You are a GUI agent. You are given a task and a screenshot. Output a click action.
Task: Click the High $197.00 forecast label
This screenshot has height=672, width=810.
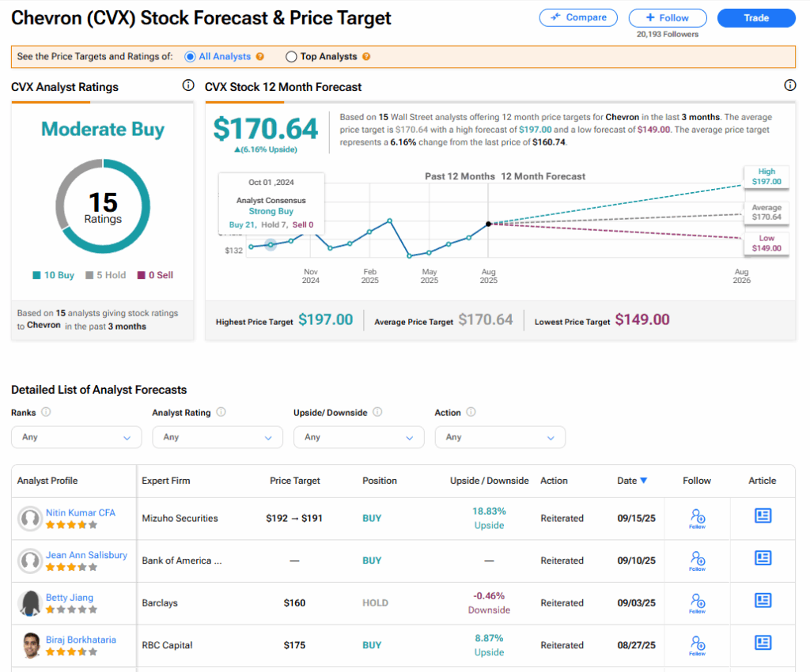pyautogui.click(x=766, y=176)
